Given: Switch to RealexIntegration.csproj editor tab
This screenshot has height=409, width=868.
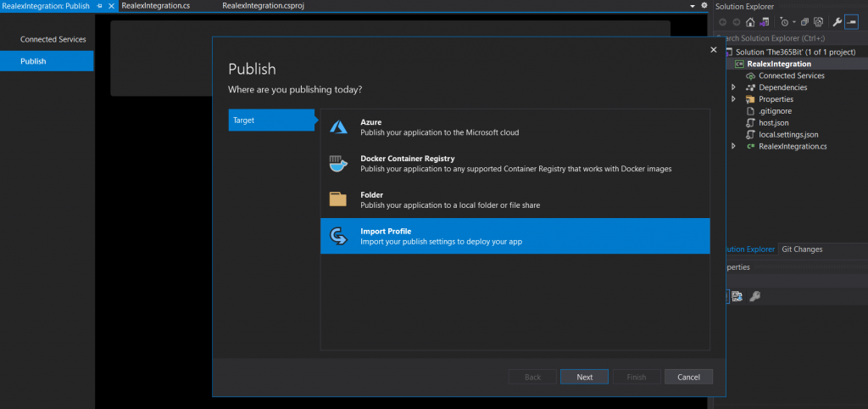Looking at the screenshot, I should 263,6.
